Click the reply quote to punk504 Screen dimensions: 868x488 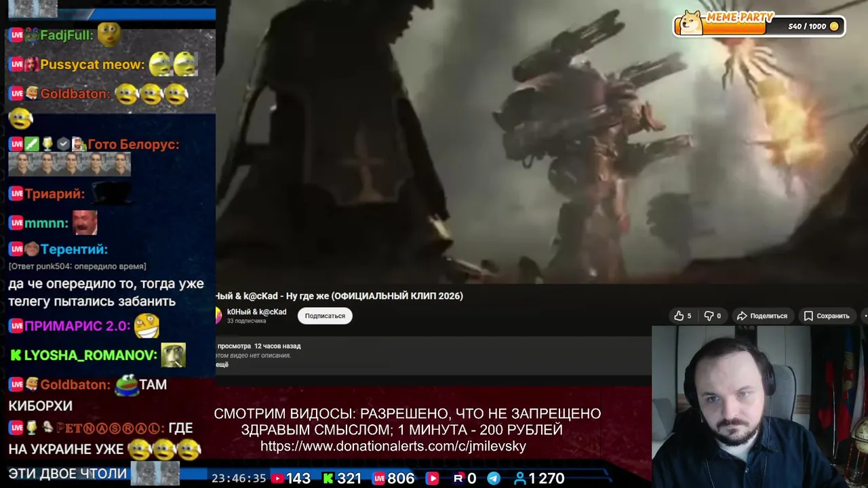click(x=77, y=266)
